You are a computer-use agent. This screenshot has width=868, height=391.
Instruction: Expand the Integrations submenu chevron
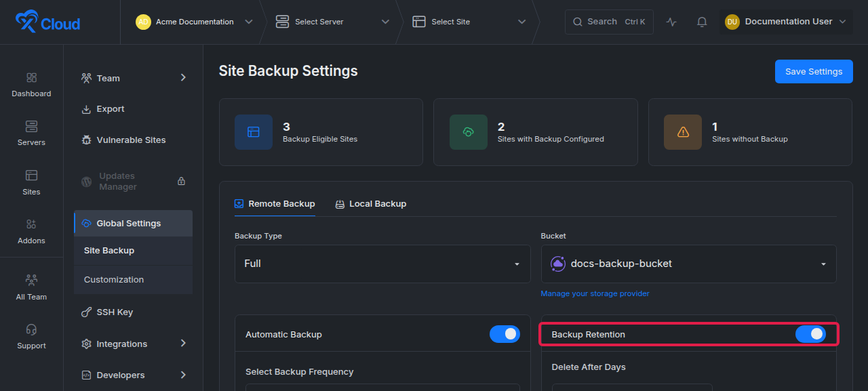pyautogui.click(x=183, y=344)
